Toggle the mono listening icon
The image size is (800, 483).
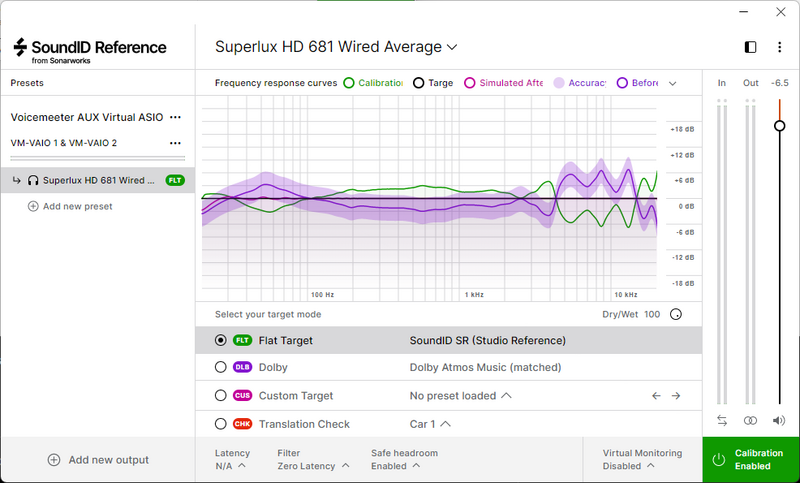tap(750, 420)
